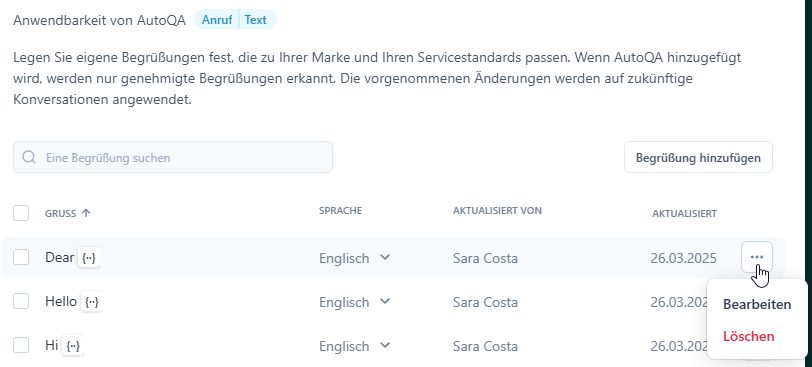Tick the checkbox for Hello greeting row
The height and width of the screenshot is (367, 812).
(x=21, y=301)
